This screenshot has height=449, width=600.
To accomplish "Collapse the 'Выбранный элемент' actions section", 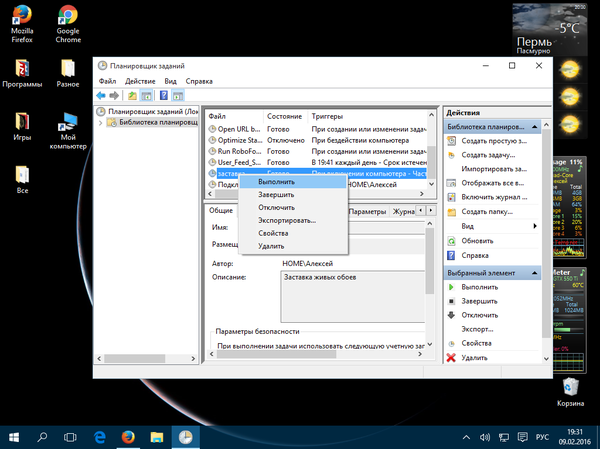I will pyautogui.click(x=534, y=272).
